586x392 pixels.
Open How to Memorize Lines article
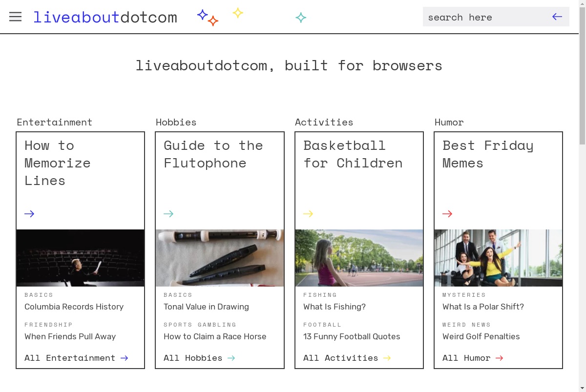(x=58, y=163)
